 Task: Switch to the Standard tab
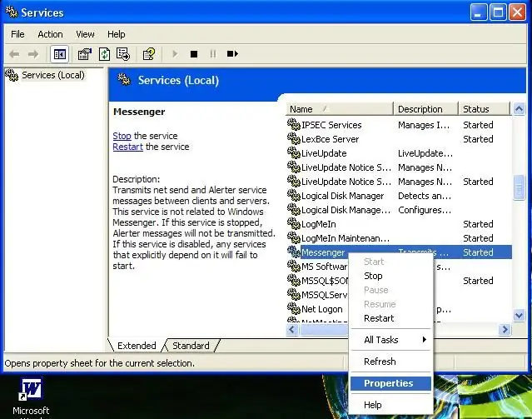(191, 346)
